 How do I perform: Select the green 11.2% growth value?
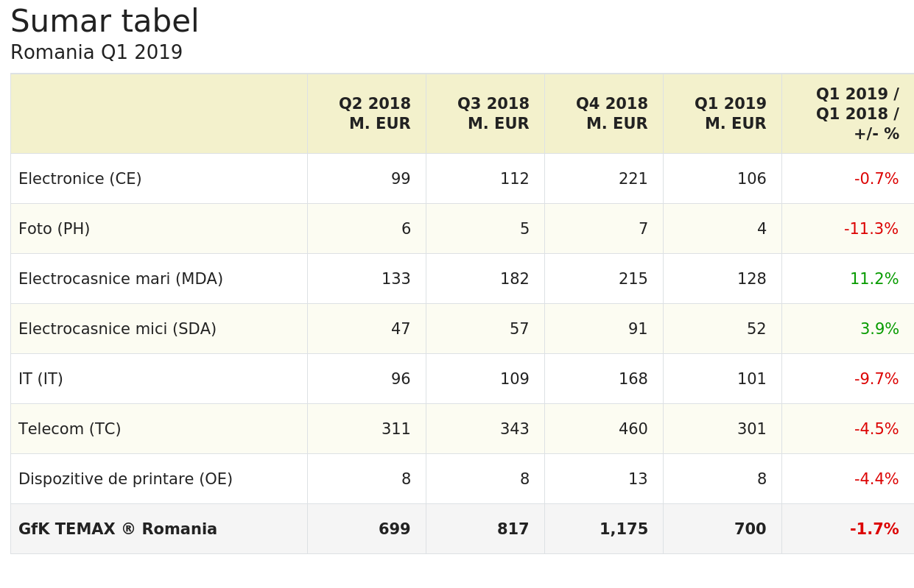click(873, 279)
